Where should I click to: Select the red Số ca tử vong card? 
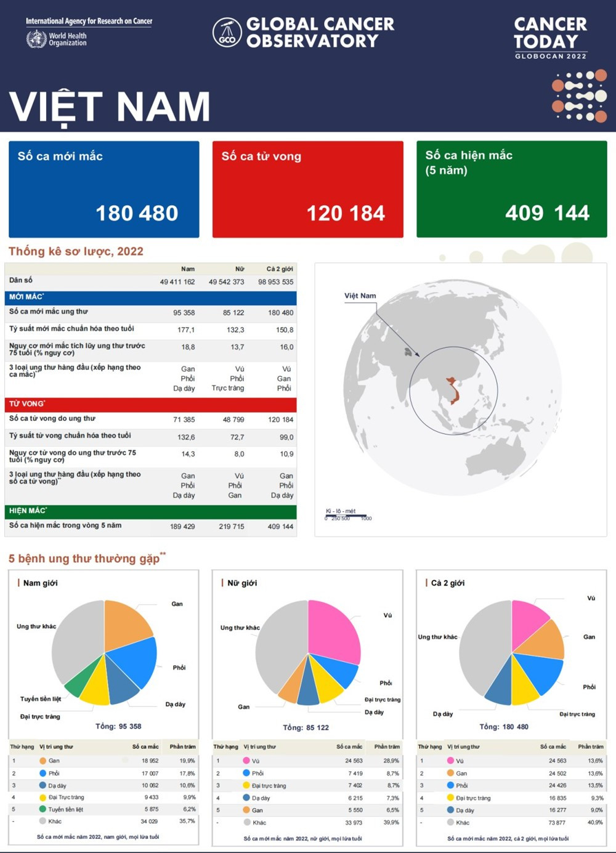[x=307, y=189]
